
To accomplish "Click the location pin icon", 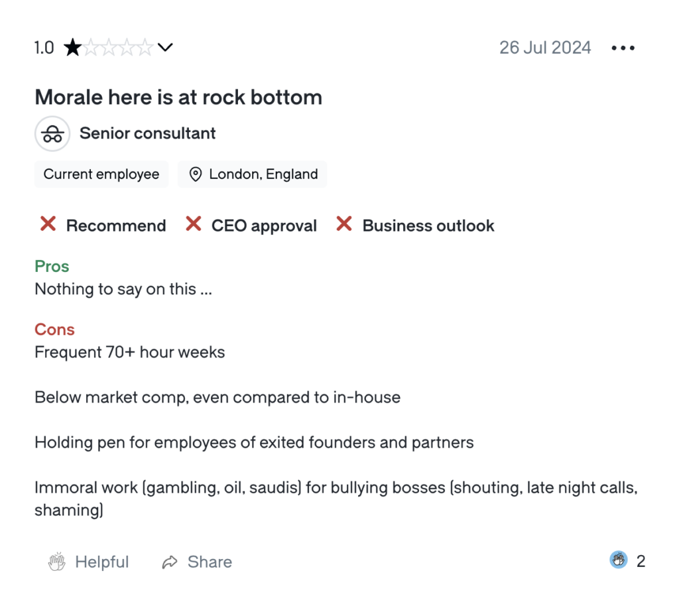I will [196, 174].
